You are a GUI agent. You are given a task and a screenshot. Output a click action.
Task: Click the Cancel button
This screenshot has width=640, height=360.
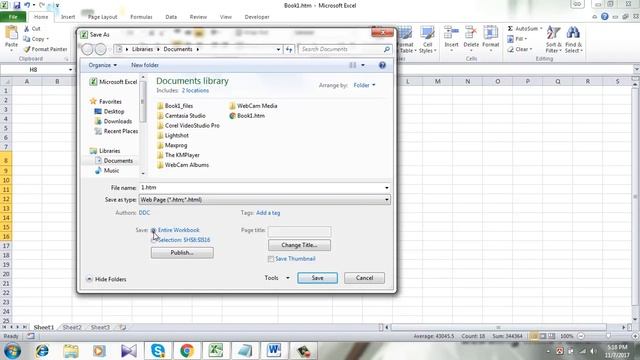[364, 278]
